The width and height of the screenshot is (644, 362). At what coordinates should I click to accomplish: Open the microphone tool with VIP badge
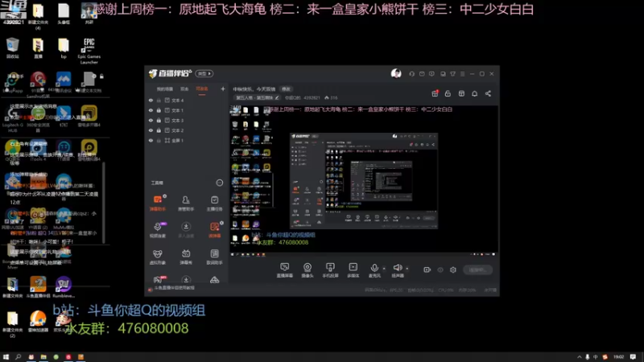158,230
